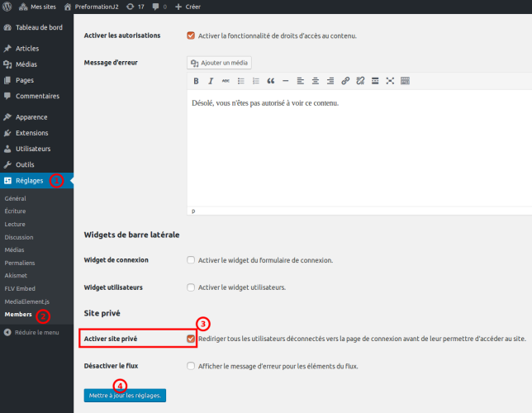Show the toolbar toggle (kitchen sink)

click(405, 81)
